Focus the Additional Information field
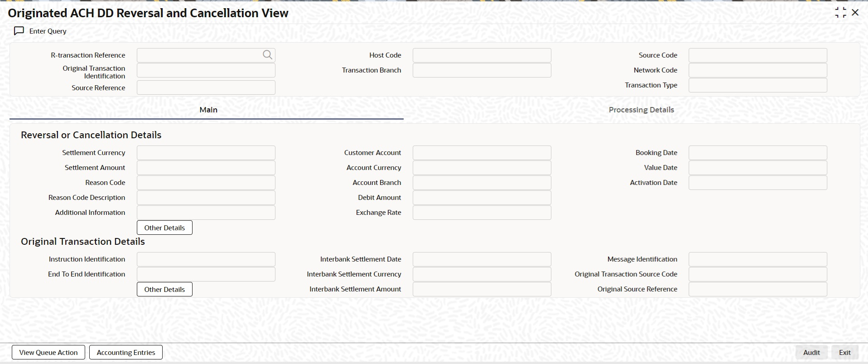 pyautogui.click(x=206, y=213)
